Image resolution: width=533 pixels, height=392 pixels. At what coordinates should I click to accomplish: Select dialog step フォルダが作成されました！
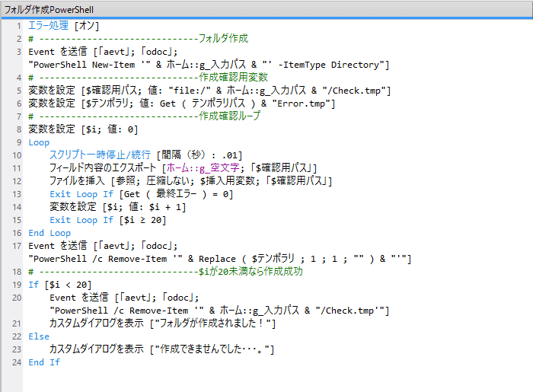(x=162, y=323)
